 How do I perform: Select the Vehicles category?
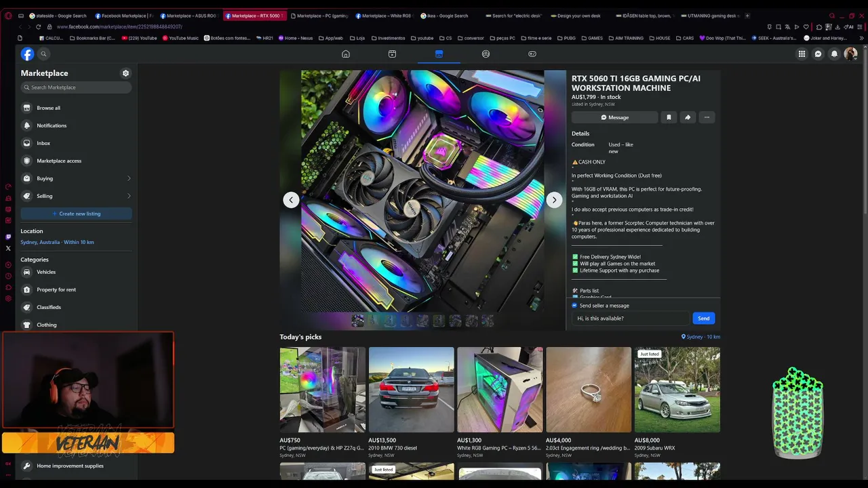[x=76, y=272]
